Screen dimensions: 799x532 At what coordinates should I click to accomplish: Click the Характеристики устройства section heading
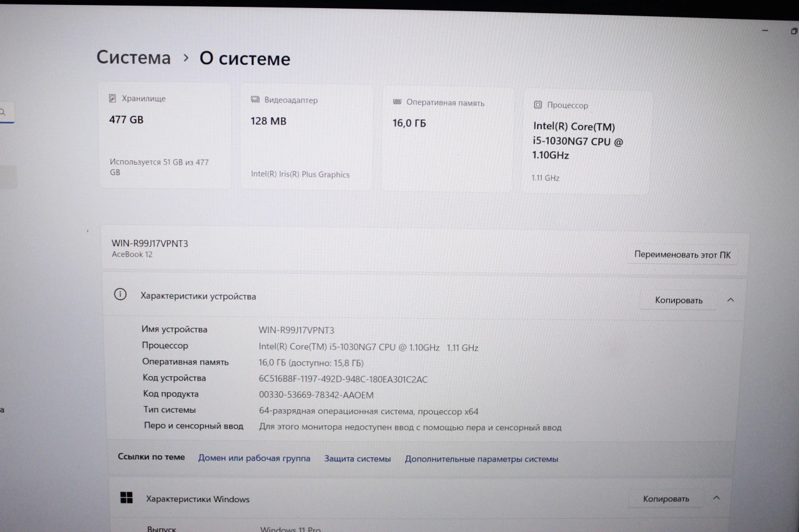(x=199, y=296)
